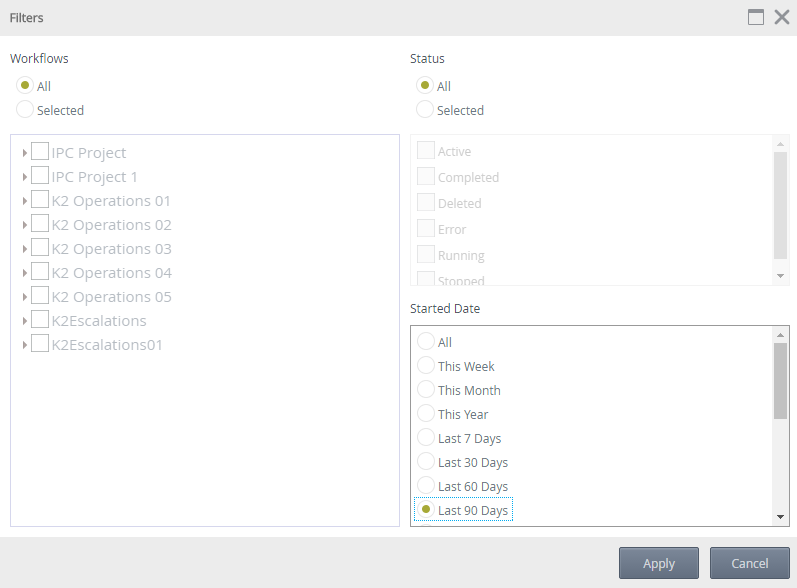Maximize the Filters dialog window
Viewport: 797px width, 588px height.
tap(756, 17)
